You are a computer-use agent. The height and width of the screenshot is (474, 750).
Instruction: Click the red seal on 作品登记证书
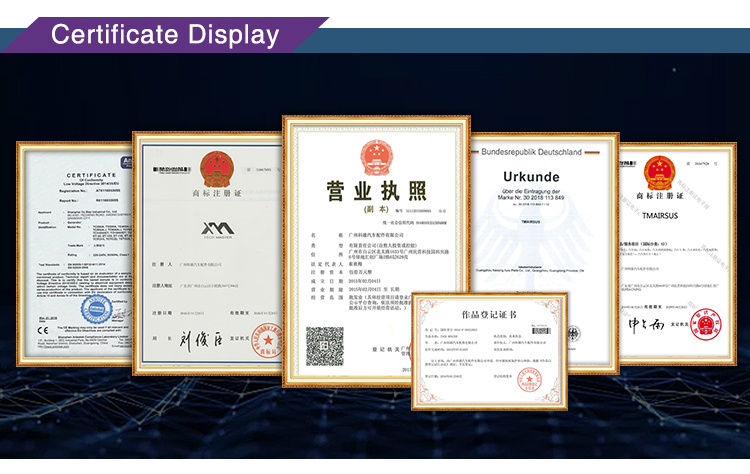pos(529,380)
